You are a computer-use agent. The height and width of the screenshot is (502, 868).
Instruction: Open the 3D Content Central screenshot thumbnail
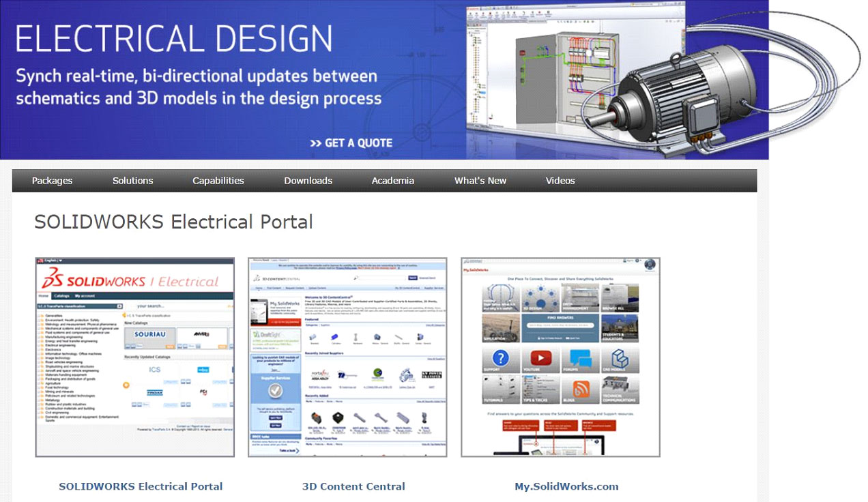click(x=347, y=357)
